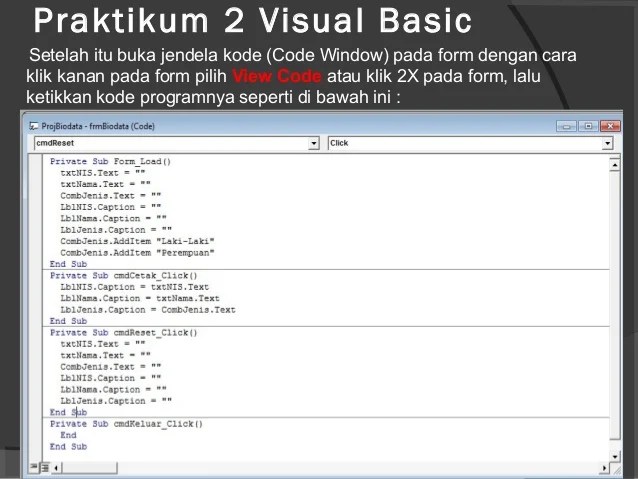Minimize the frmBiodata code window
The height and width of the screenshot is (479, 638).
[x=566, y=126]
